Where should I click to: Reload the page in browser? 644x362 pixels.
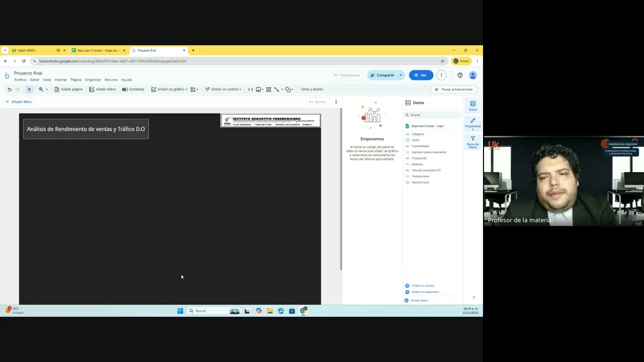point(23,61)
